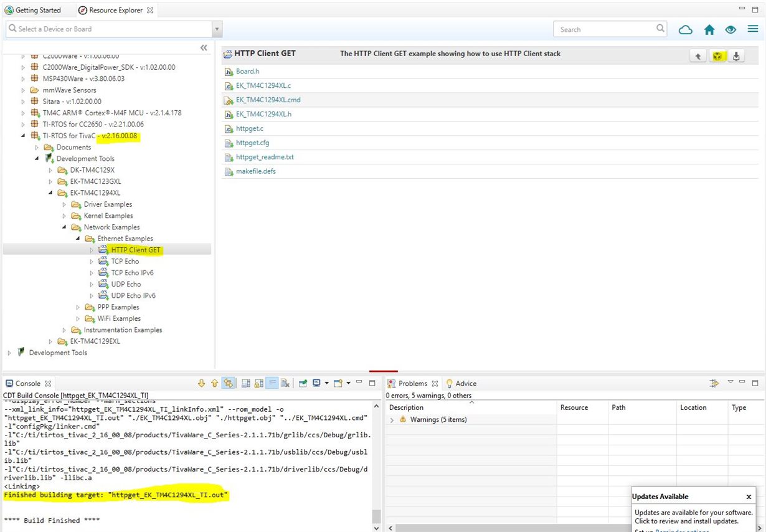Click the Problems view filter icon
The image size is (766, 532).
[x=714, y=382]
